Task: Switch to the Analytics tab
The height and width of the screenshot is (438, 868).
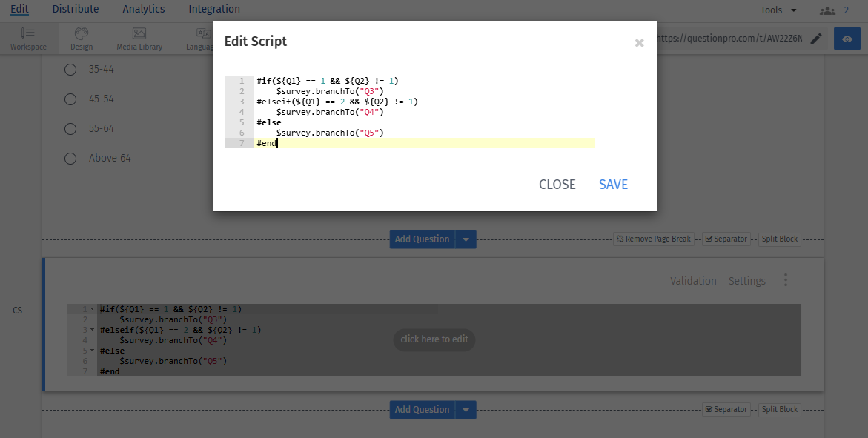Action: [x=143, y=9]
